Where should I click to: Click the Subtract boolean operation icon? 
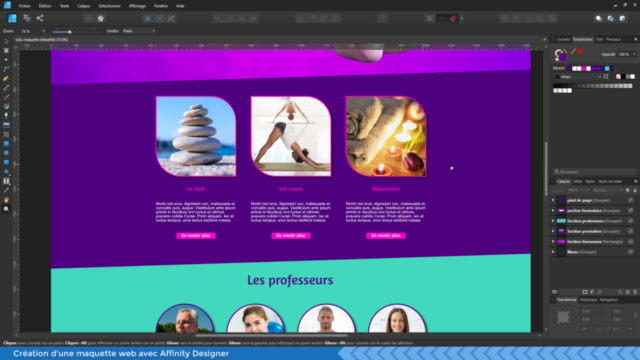pos(516,18)
